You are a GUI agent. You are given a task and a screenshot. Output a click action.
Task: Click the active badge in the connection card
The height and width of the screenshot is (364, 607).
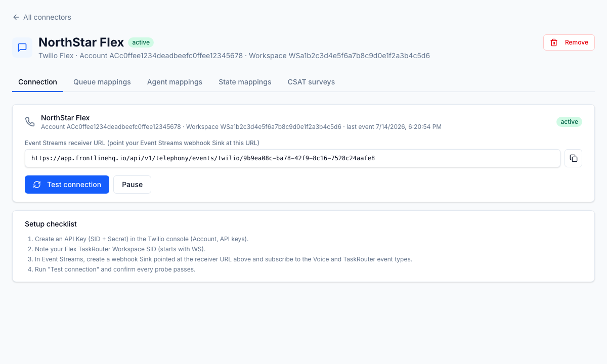coord(569,122)
